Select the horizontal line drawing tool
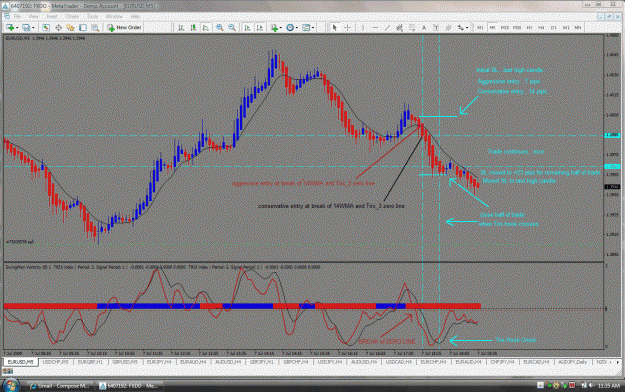 [375, 28]
